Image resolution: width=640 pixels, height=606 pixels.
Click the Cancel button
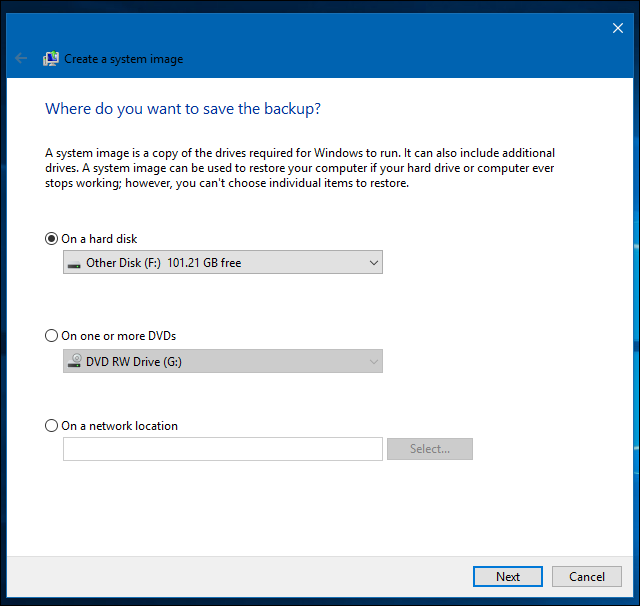point(587,577)
